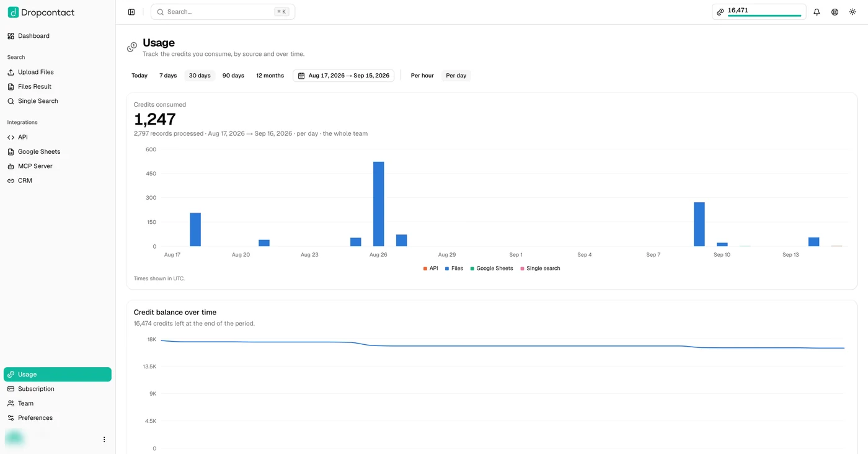Screen dimensions: 868x454
Task: Go to Upload Files
Action: click(x=58, y=72)
